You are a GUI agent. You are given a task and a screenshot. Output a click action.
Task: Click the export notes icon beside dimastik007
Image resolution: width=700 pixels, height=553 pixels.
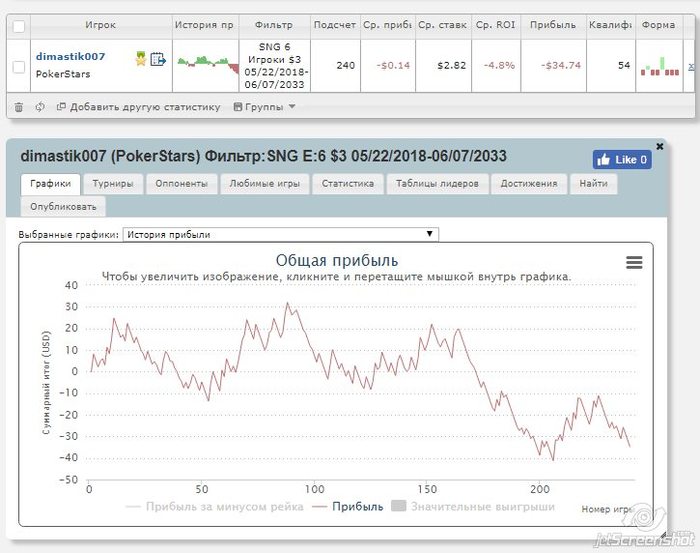[x=158, y=59]
